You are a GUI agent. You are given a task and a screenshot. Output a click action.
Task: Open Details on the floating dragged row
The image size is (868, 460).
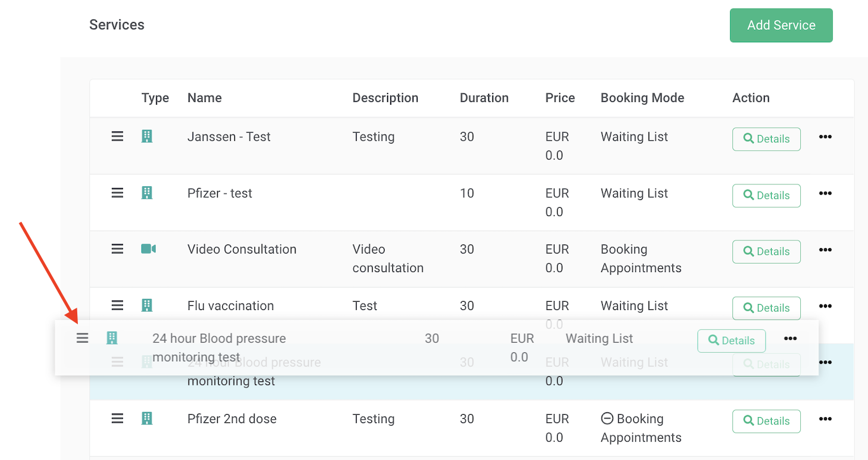(x=731, y=341)
